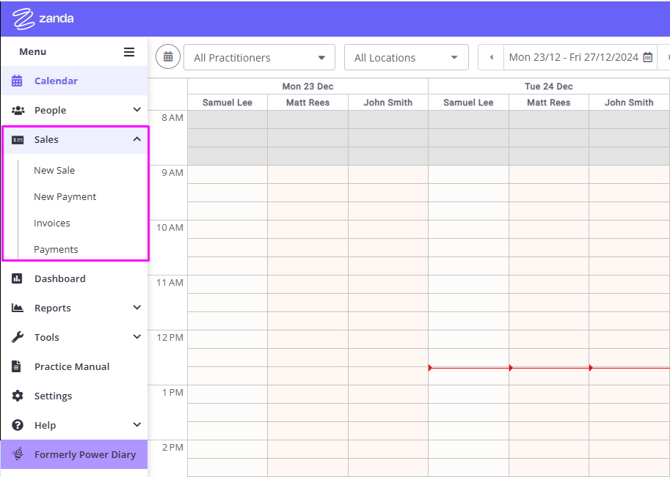Image resolution: width=670 pixels, height=477 pixels.
Task: Go to previous week arrow
Action: pyautogui.click(x=491, y=58)
